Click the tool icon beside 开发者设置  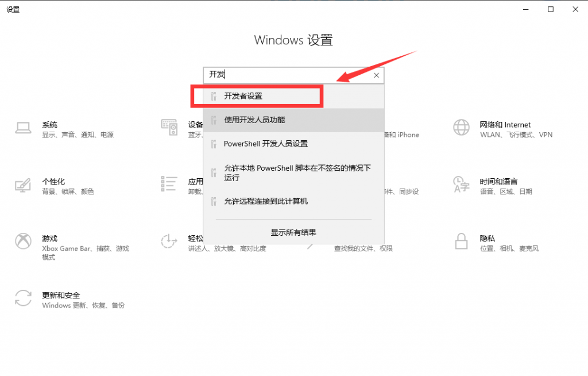pos(214,96)
